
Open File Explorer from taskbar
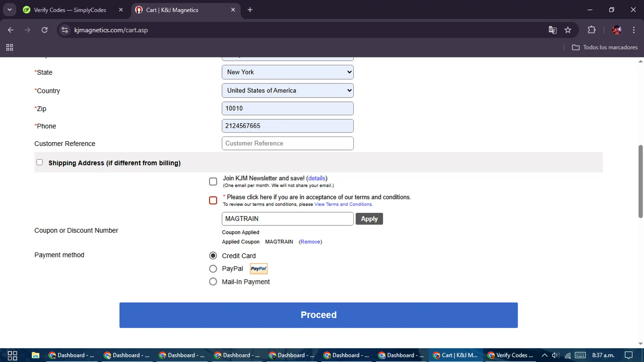(36, 356)
